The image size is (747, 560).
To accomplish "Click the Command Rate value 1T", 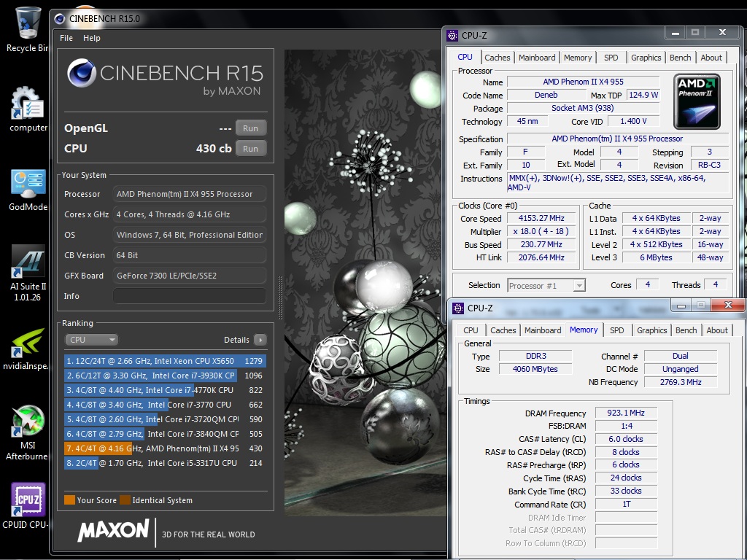I will (626, 504).
